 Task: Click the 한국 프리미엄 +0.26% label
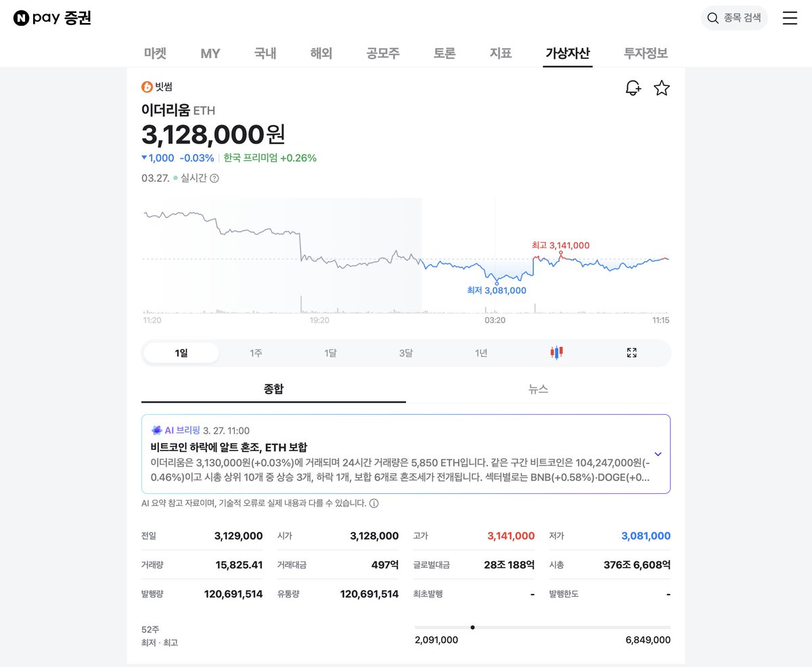[x=270, y=158]
